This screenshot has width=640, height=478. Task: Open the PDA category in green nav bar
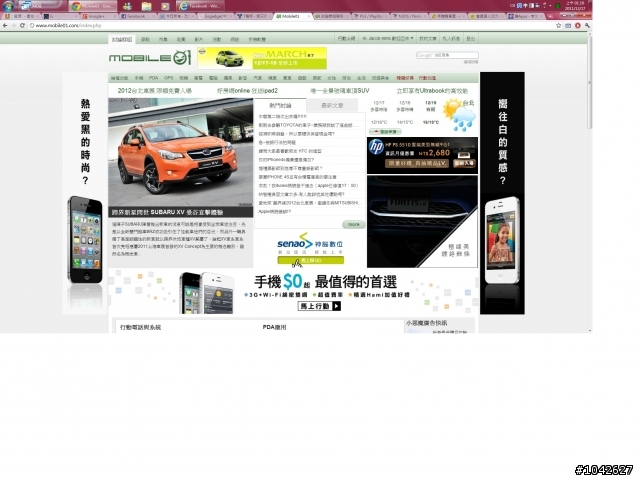click(x=153, y=78)
